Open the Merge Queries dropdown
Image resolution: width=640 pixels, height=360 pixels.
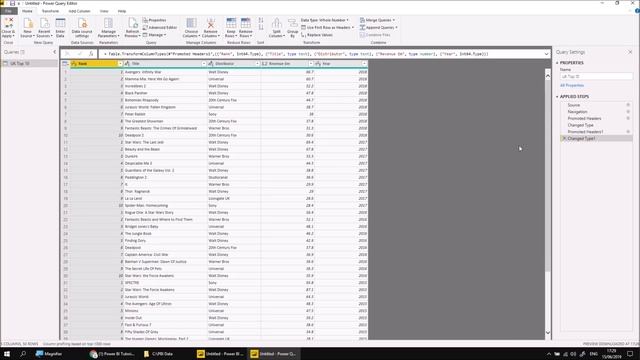[378, 20]
